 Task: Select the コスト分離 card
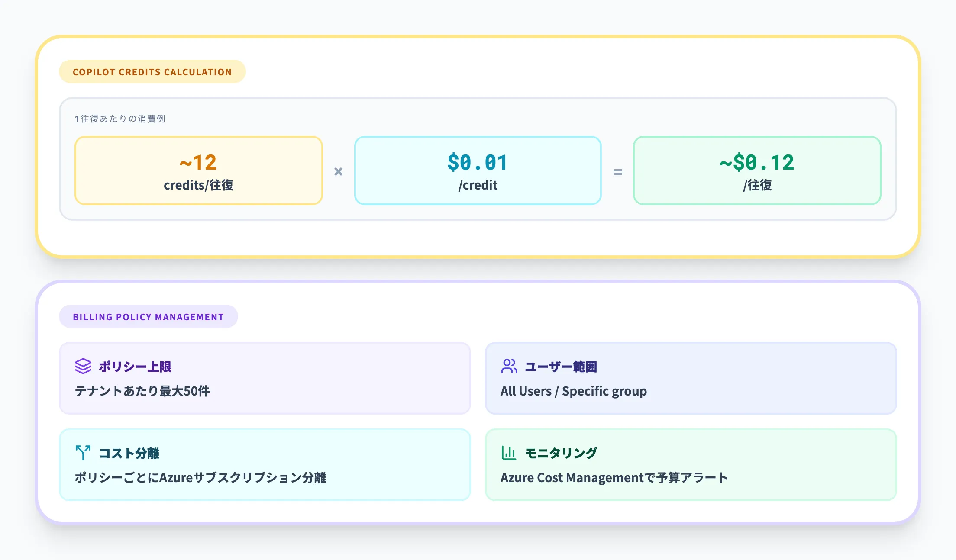coord(265,465)
